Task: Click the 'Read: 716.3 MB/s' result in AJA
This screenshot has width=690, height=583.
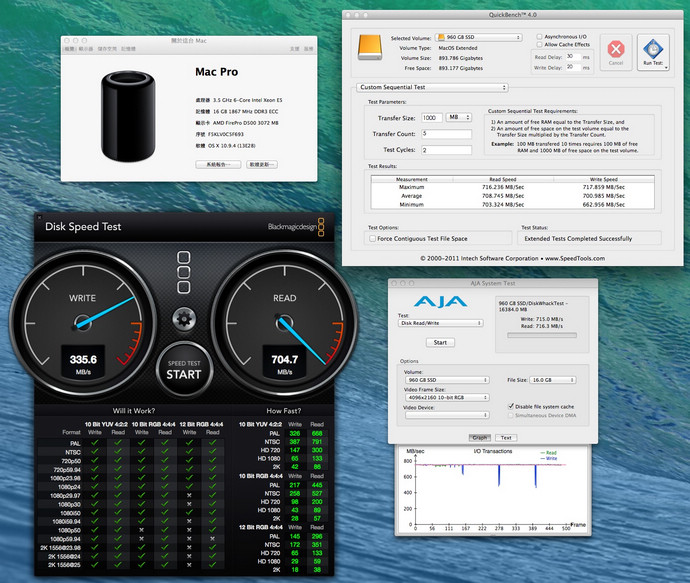Action: (x=542, y=326)
